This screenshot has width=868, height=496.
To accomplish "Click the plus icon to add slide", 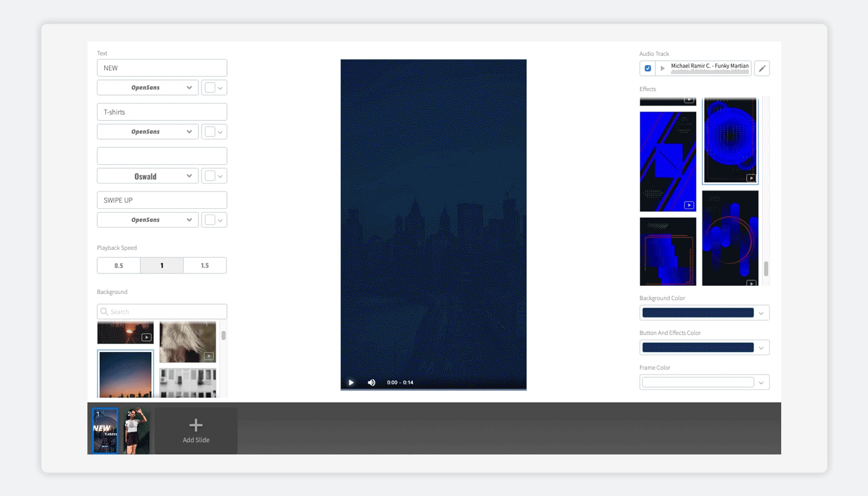I will 196,425.
